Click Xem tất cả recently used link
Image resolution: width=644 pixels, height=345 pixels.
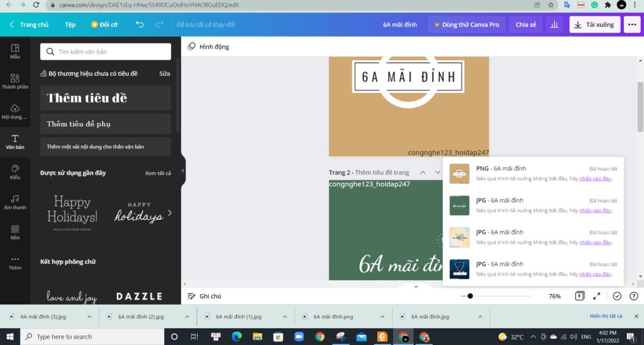pyautogui.click(x=158, y=173)
